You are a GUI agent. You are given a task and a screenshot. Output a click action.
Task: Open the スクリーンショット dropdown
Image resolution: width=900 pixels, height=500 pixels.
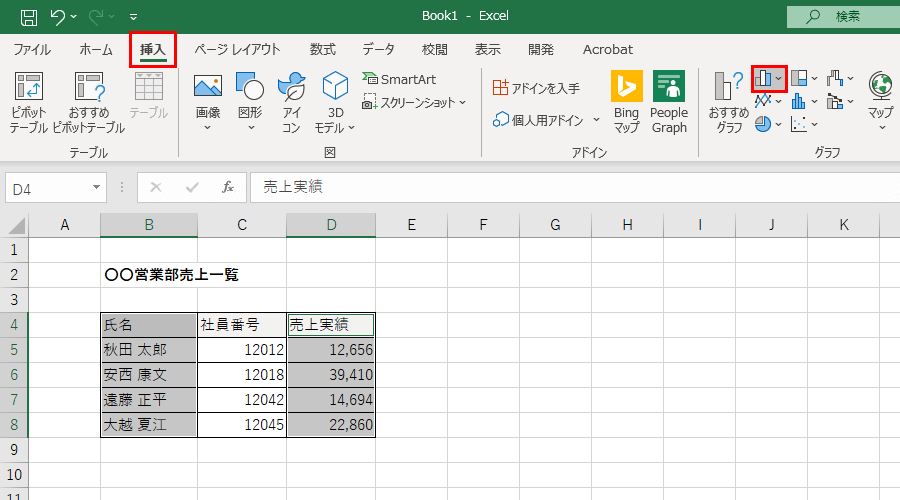tap(414, 103)
